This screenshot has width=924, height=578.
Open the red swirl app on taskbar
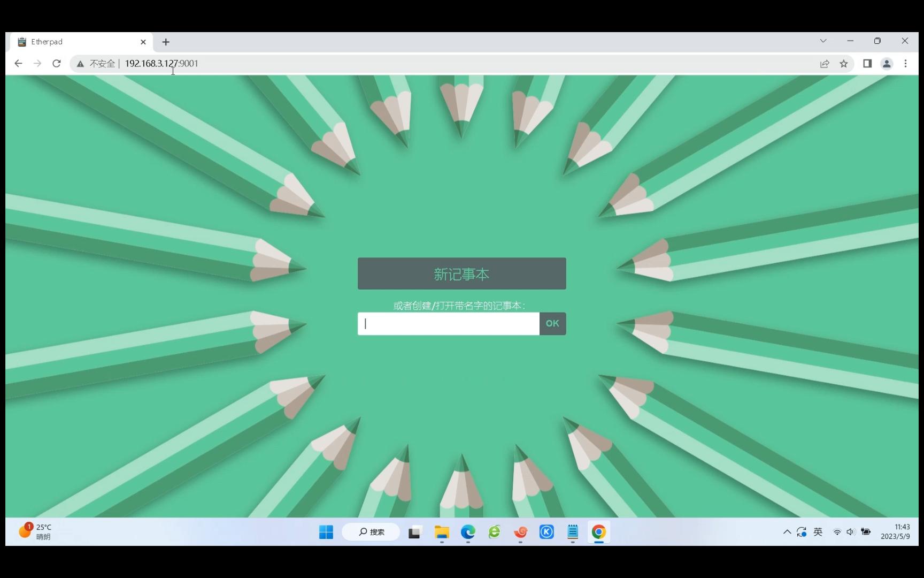pos(520,532)
